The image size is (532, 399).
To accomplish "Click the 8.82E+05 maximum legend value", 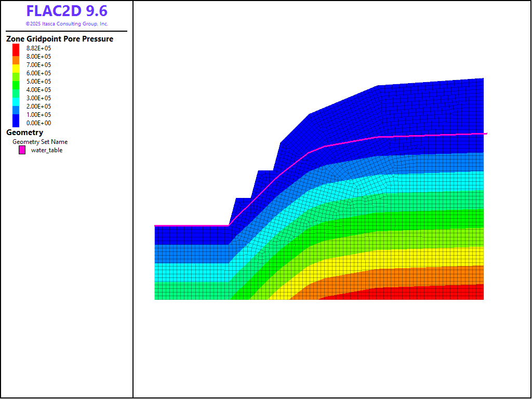I will pos(39,48).
